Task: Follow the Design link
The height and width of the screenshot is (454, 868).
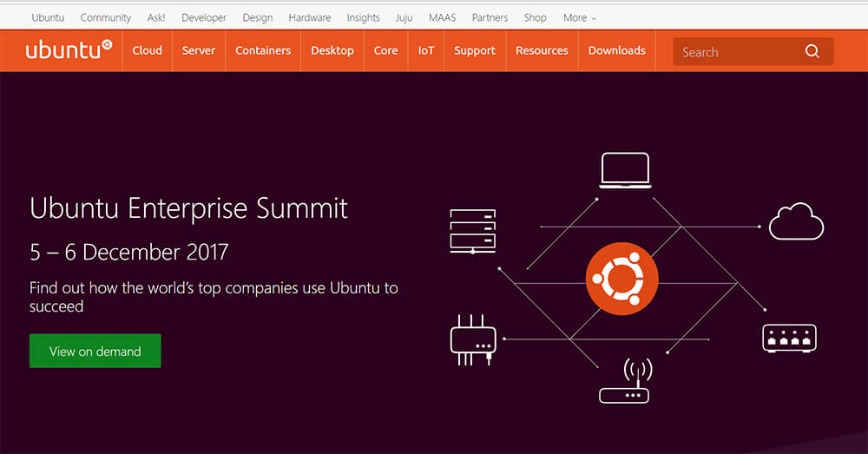Action: pos(258,17)
